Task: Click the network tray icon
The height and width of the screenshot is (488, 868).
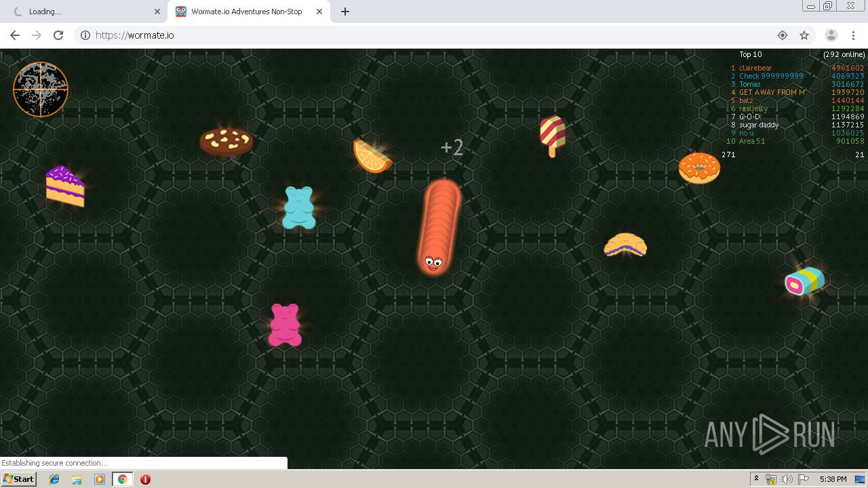Action: coord(771,479)
